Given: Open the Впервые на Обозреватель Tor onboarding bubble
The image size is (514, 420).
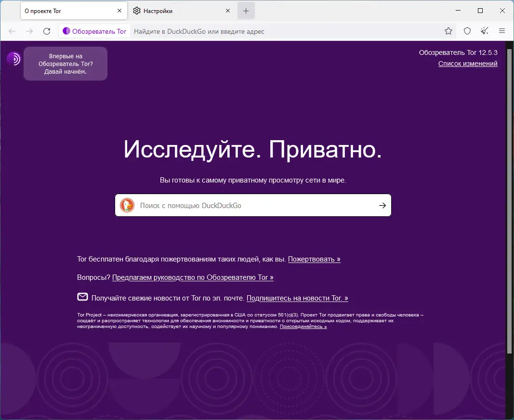Looking at the screenshot, I should pos(66,64).
